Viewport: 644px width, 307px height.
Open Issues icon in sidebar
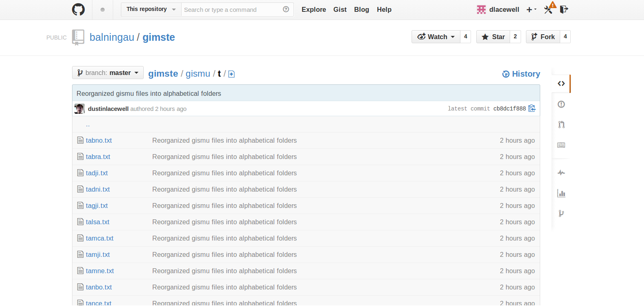coord(561,104)
